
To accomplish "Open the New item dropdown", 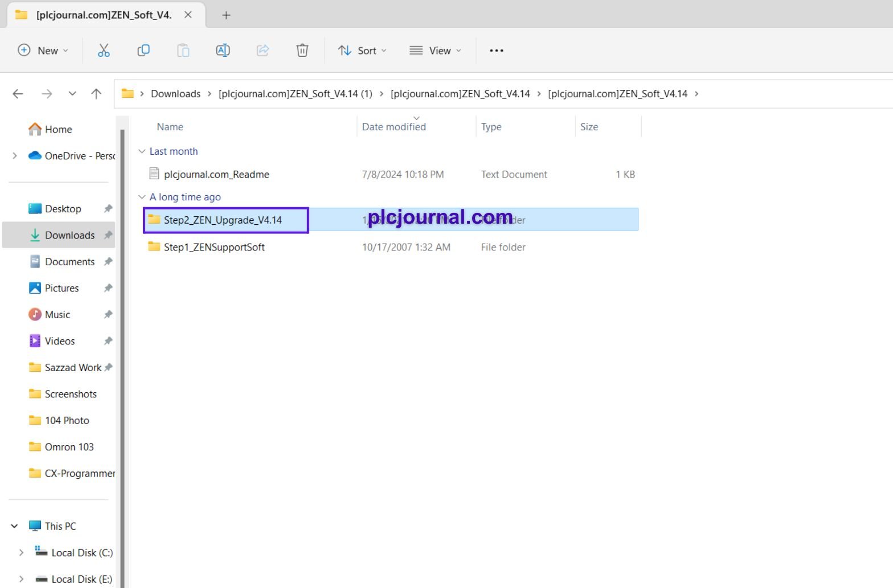I will tap(43, 51).
